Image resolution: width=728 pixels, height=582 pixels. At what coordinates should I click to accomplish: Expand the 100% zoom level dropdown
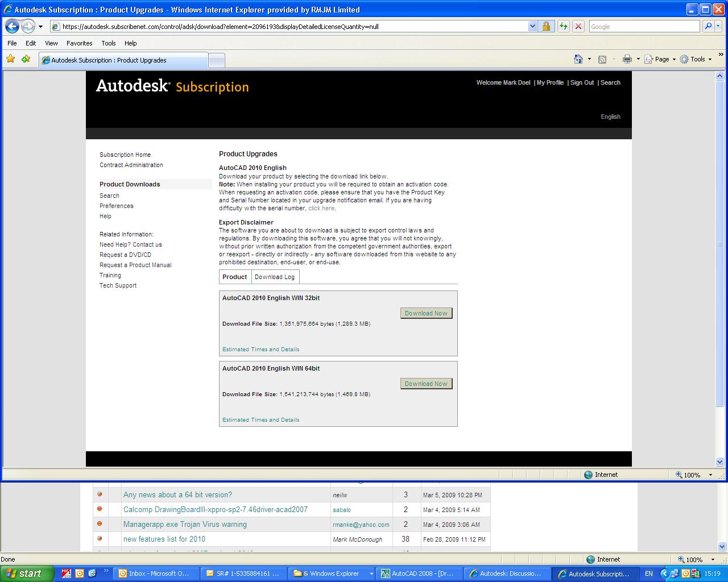[710, 475]
